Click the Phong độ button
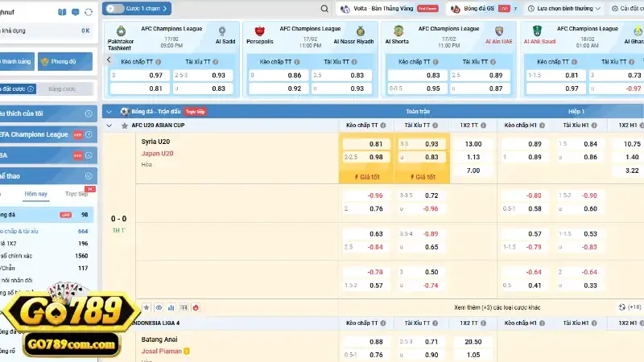This screenshot has width=644, height=362. [x=64, y=61]
